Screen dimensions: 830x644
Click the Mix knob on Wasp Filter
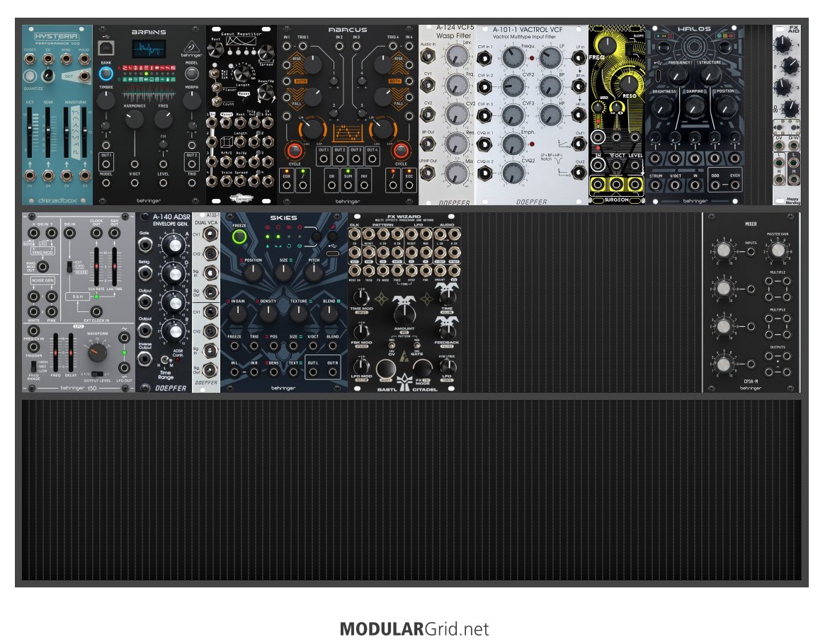pyautogui.click(x=456, y=173)
